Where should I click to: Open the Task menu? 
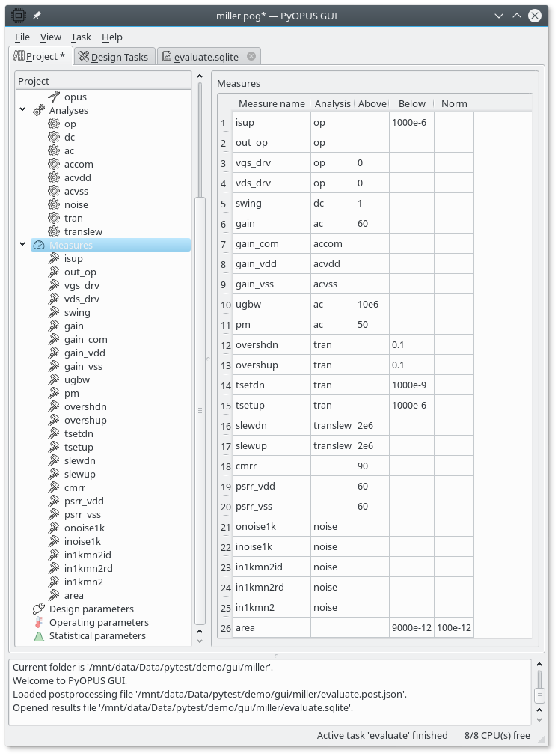(x=81, y=37)
